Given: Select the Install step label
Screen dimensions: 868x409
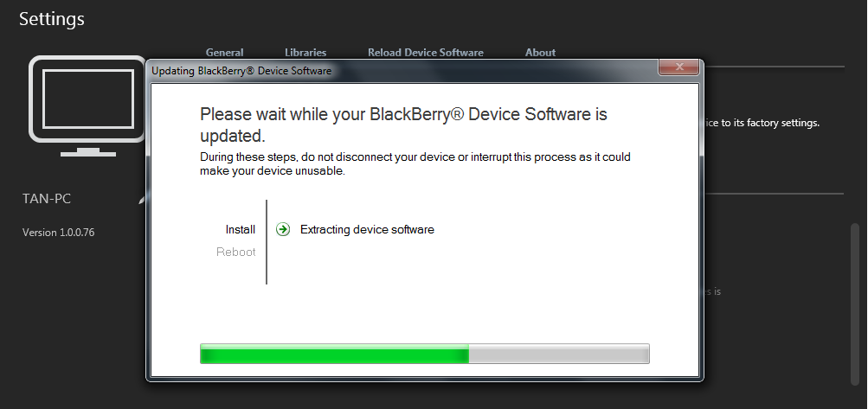Looking at the screenshot, I should [241, 229].
